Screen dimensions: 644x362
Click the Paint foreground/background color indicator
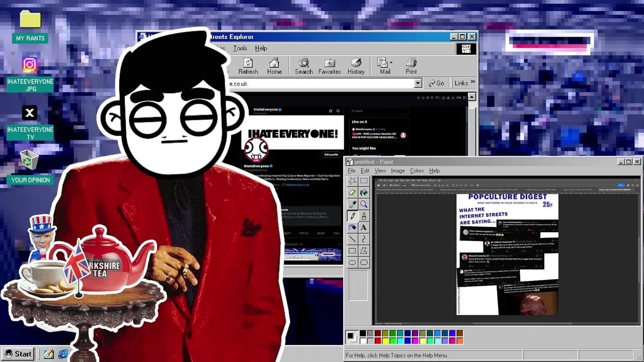(x=352, y=337)
